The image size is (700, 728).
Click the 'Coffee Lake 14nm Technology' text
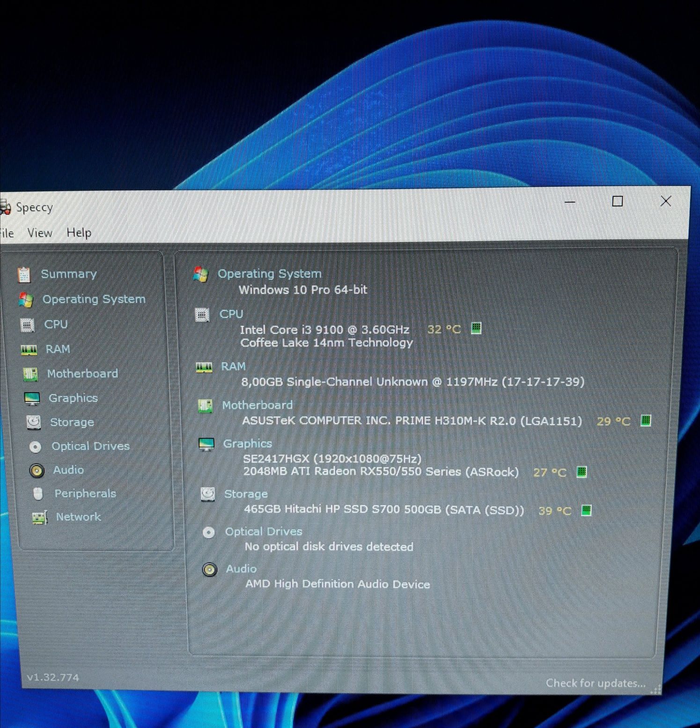click(327, 343)
